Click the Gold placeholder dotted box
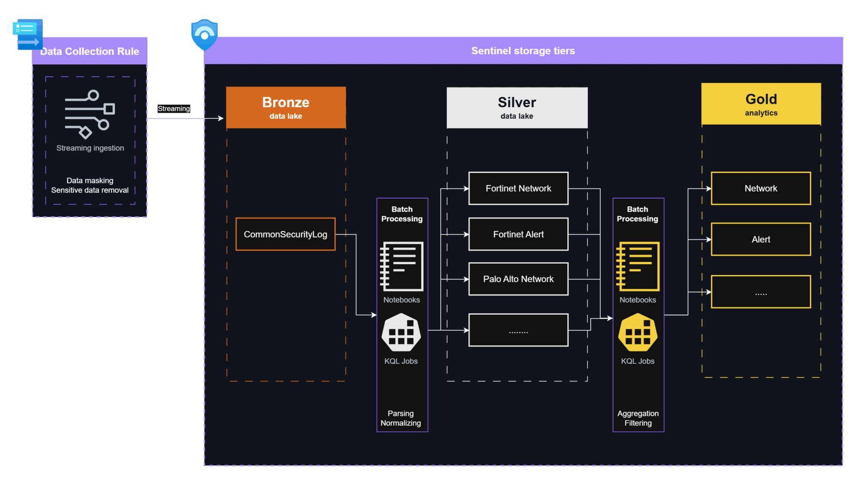The width and height of the screenshot is (868, 485). (x=761, y=292)
